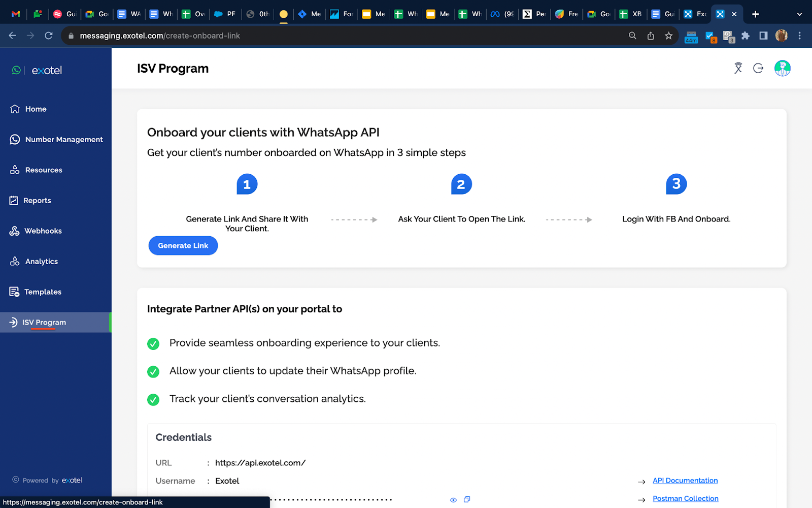This screenshot has width=812, height=508.
Task: Click the Chrome profile picture in the toolbar
Action: click(x=782, y=36)
